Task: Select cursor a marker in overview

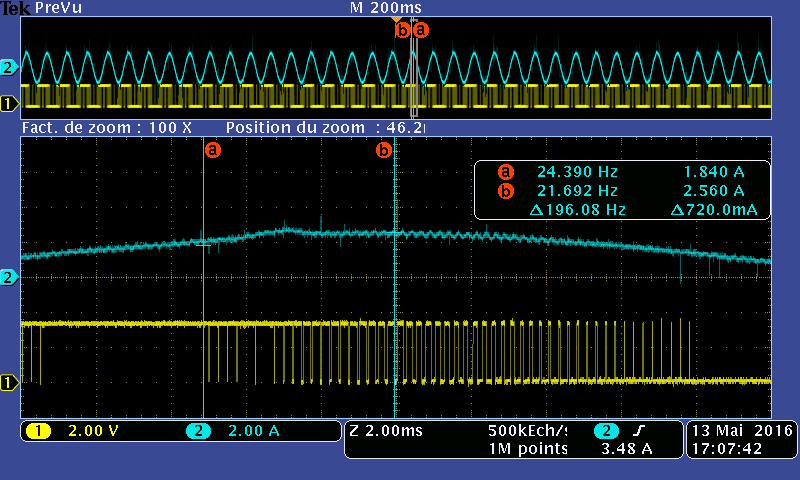Action: pos(420,30)
